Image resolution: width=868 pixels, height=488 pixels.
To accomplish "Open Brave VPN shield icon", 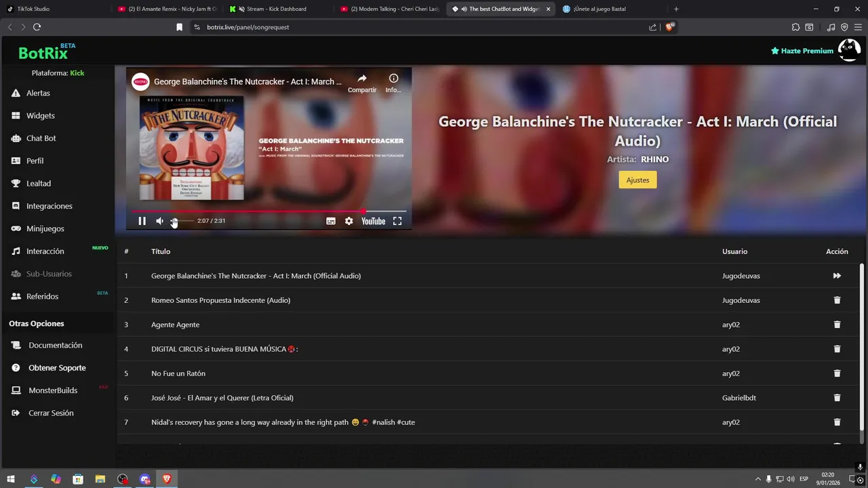I will [844, 27].
